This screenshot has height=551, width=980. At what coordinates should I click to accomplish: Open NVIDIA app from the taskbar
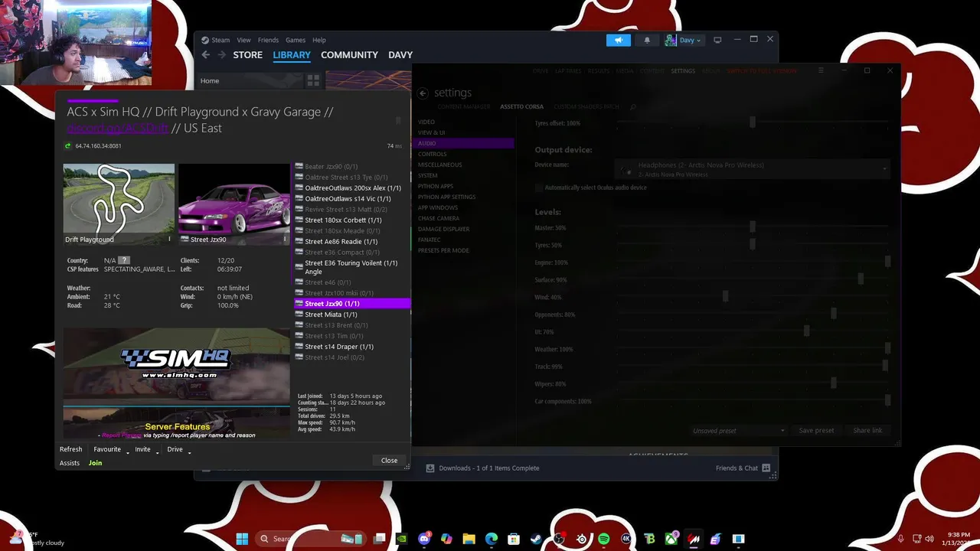click(402, 539)
